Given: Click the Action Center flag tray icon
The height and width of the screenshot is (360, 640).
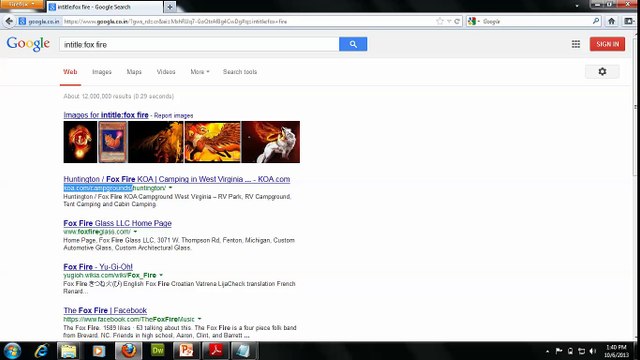Looking at the screenshot, I should click(x=559, y=351).
